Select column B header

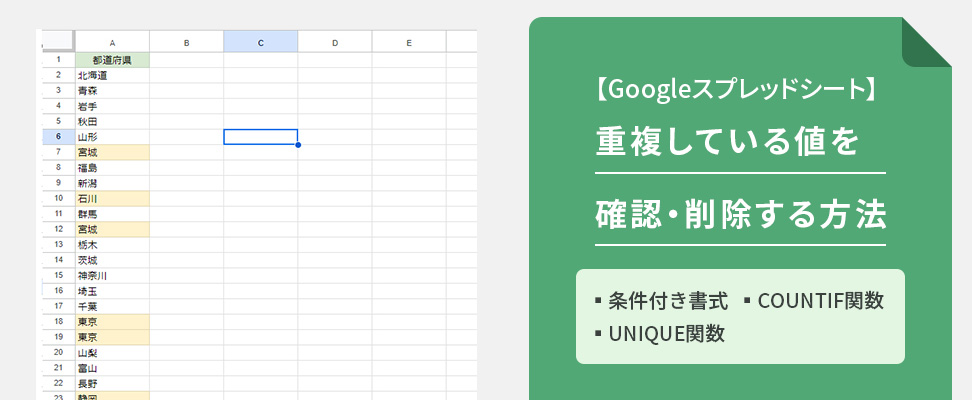187,42
